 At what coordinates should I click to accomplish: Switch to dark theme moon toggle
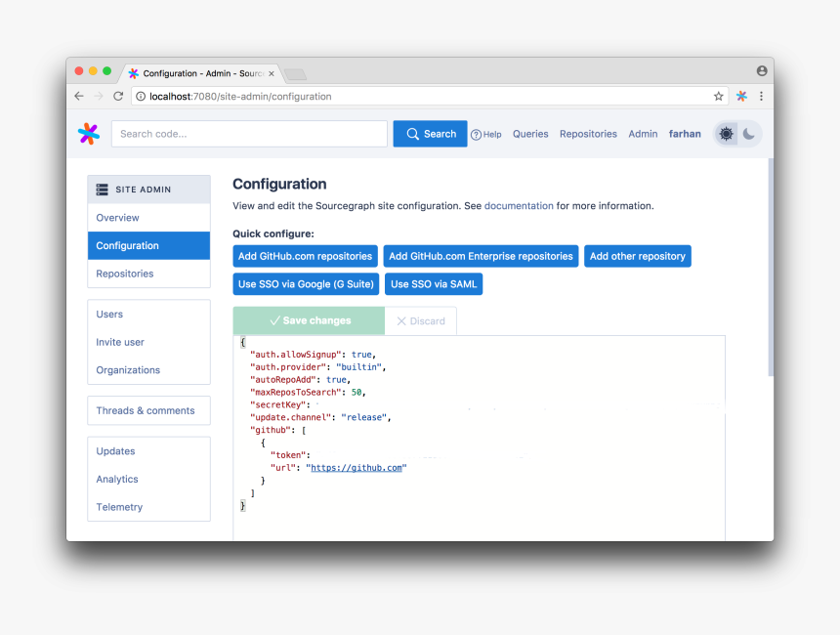749,134
